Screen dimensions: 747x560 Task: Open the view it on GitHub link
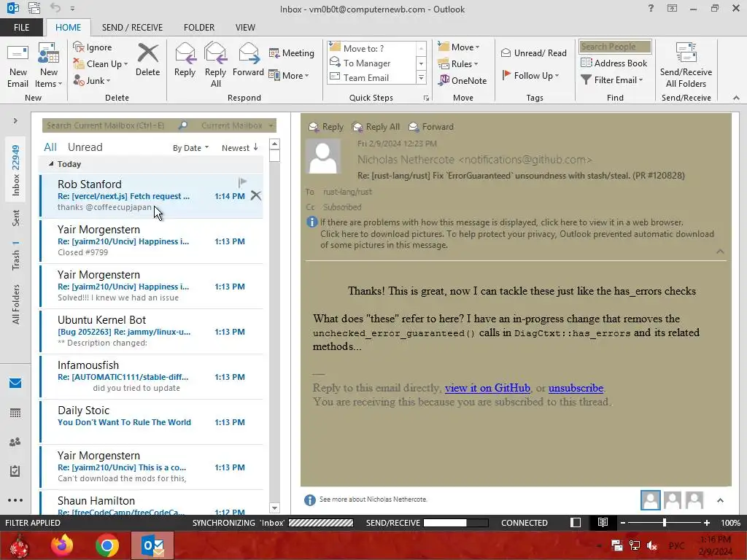point(487,388)
